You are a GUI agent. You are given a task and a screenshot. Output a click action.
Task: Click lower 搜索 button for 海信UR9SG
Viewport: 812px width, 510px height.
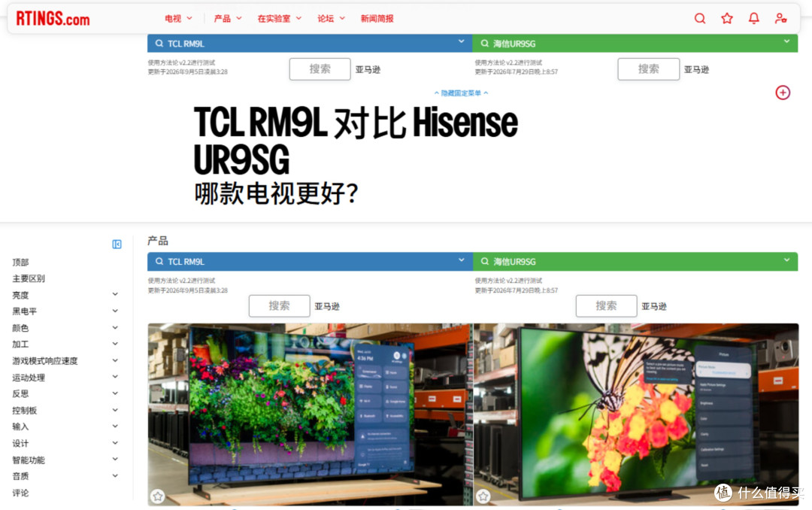[x=607, y=306]
